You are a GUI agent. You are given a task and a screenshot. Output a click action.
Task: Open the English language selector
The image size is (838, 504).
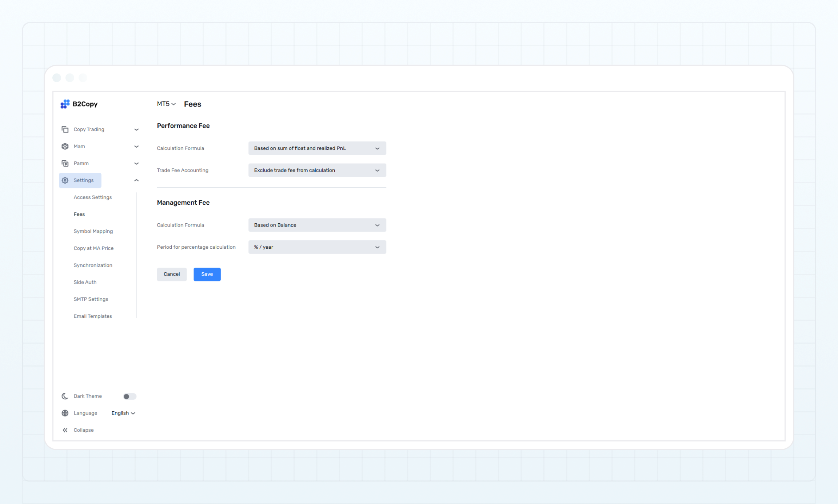[x=123, y=413]
